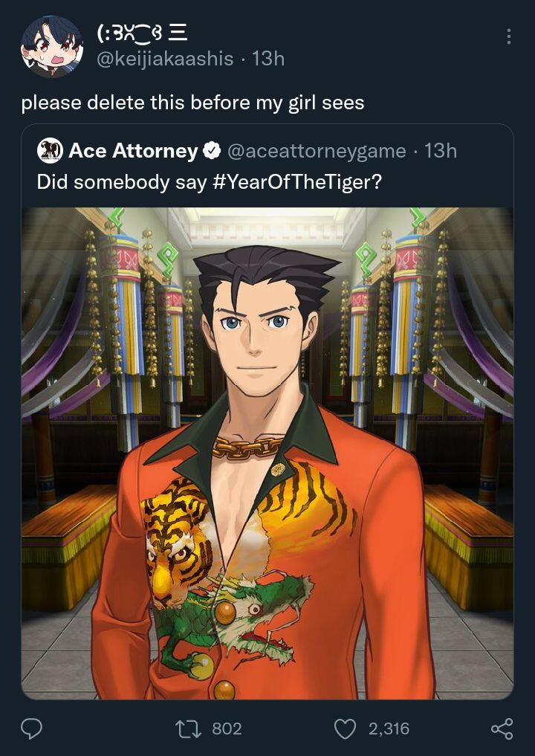Retweet using the arrows icon

(189, 728)
